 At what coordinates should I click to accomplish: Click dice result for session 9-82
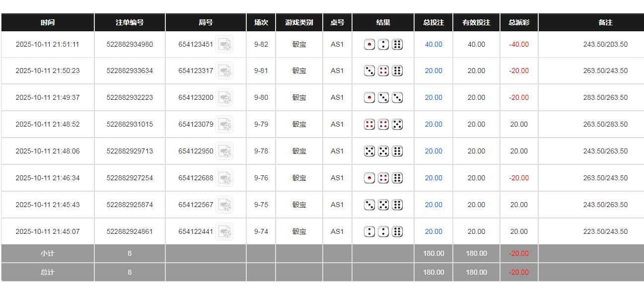[x=383, y=45]
